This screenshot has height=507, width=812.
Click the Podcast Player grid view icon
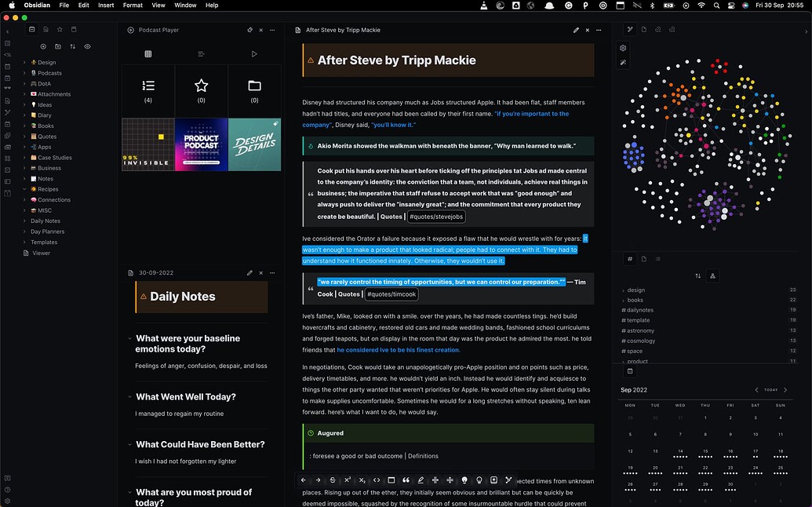coord(148,54)
